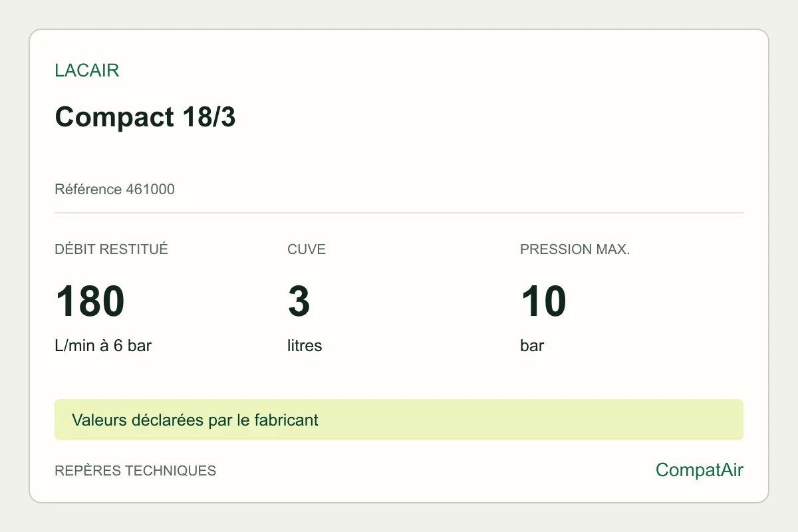Select the 3 tank capacity value
The height and width of the screenshot is (532, 798).
click(299, 301)
